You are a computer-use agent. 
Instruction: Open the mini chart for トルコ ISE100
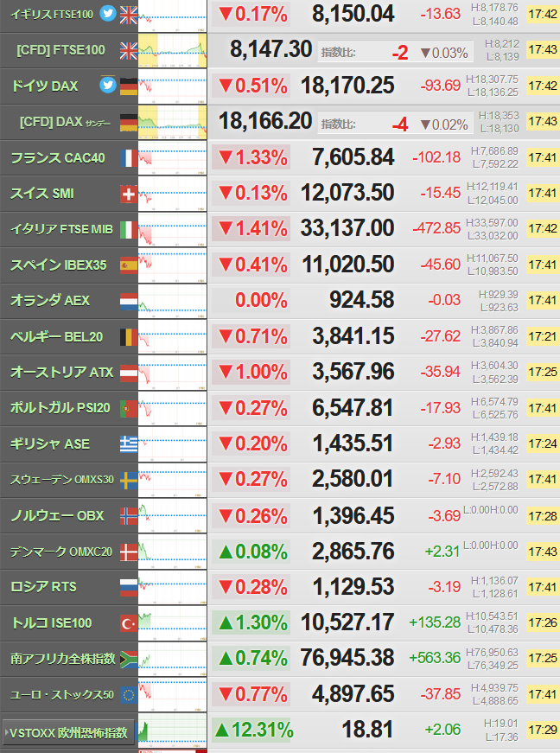tap(172, 623)
